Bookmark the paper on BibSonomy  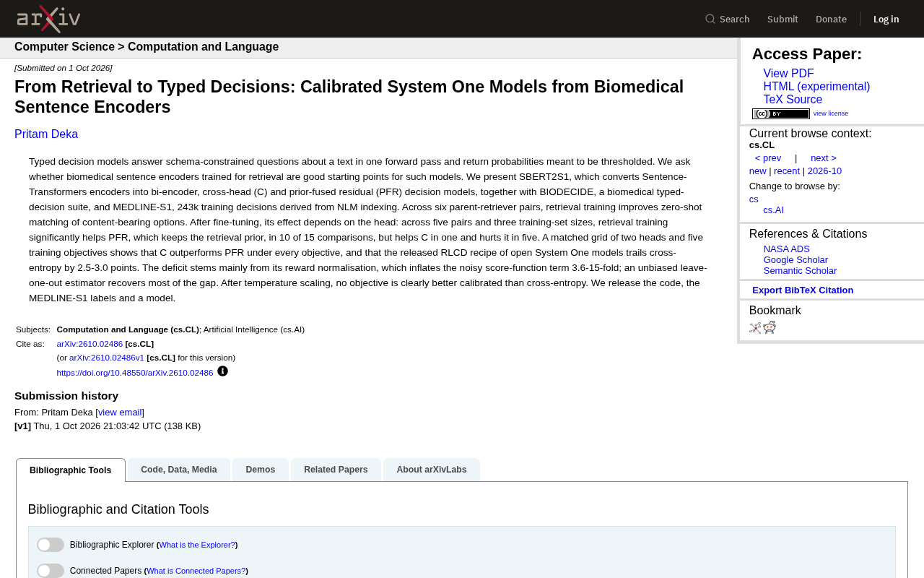tap(755, 328)
